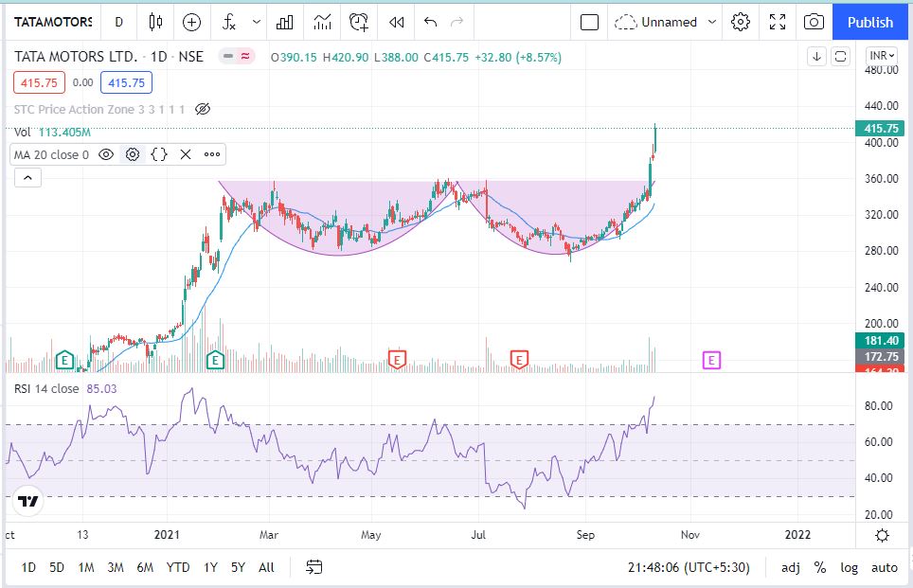Open the financials bar chart icon
This screenshot has width=913, height=588.
tap(285, 22)
